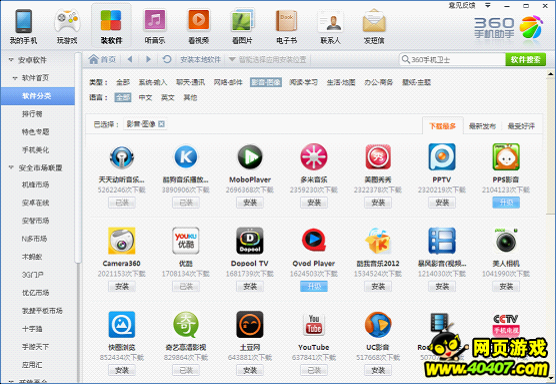This screenshot has height=384, width=556.
Task: Open the 土豆网 app icon
Action: (250, 324)
